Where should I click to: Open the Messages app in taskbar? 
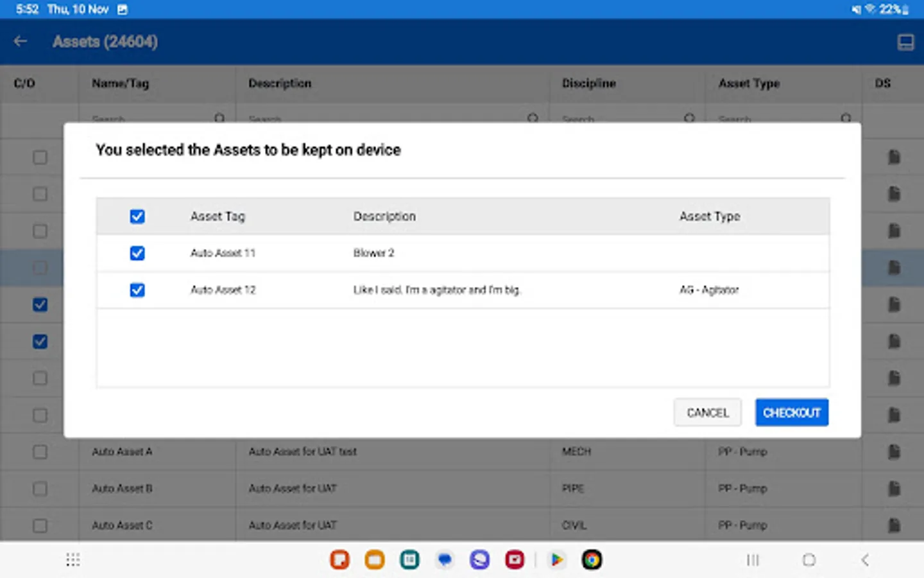click(x=445, y=560)
